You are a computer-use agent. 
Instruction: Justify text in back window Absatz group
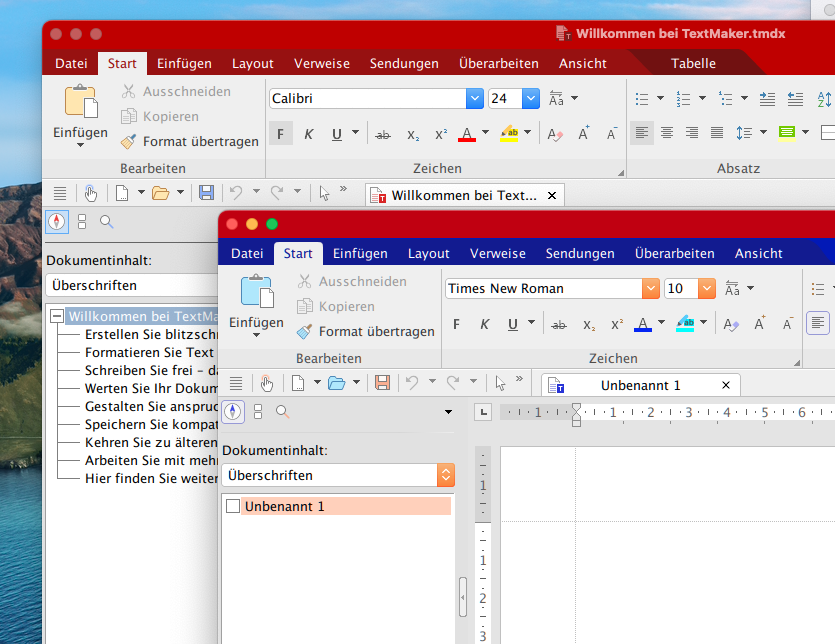coord(717,133)
